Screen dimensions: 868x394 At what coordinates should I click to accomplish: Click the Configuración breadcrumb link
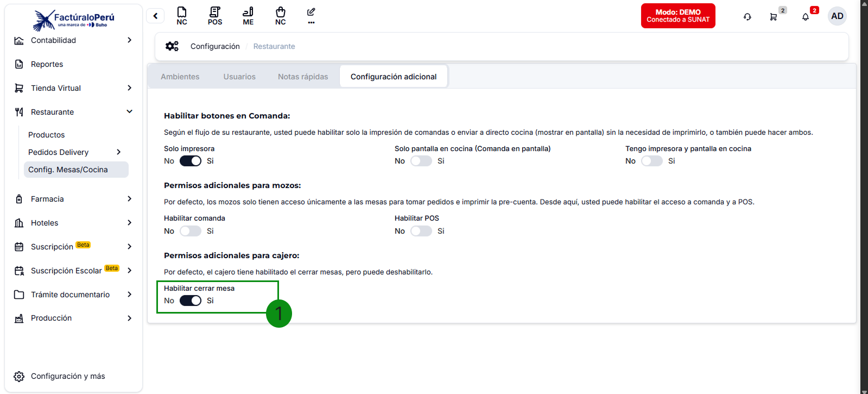tap(215, 46)
